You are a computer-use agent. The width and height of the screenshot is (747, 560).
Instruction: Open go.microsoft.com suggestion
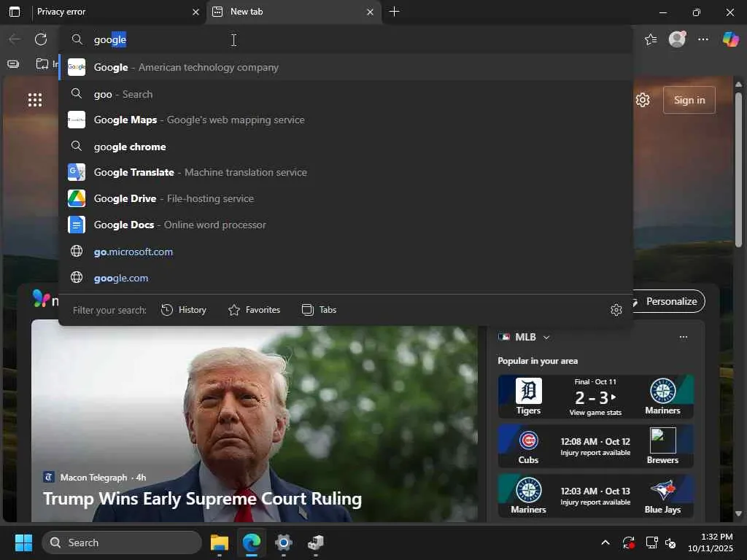click(x=345, y=252)
